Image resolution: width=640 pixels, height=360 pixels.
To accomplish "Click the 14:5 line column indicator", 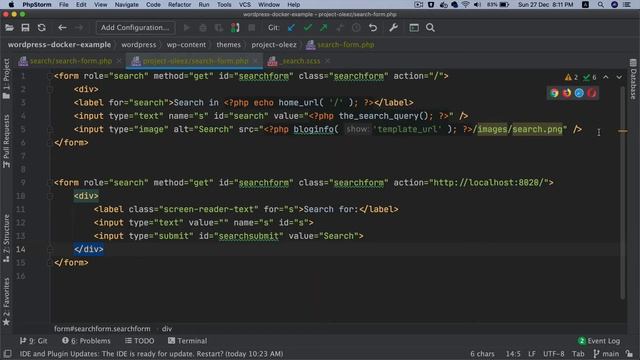I will click(x=513, y=353).
